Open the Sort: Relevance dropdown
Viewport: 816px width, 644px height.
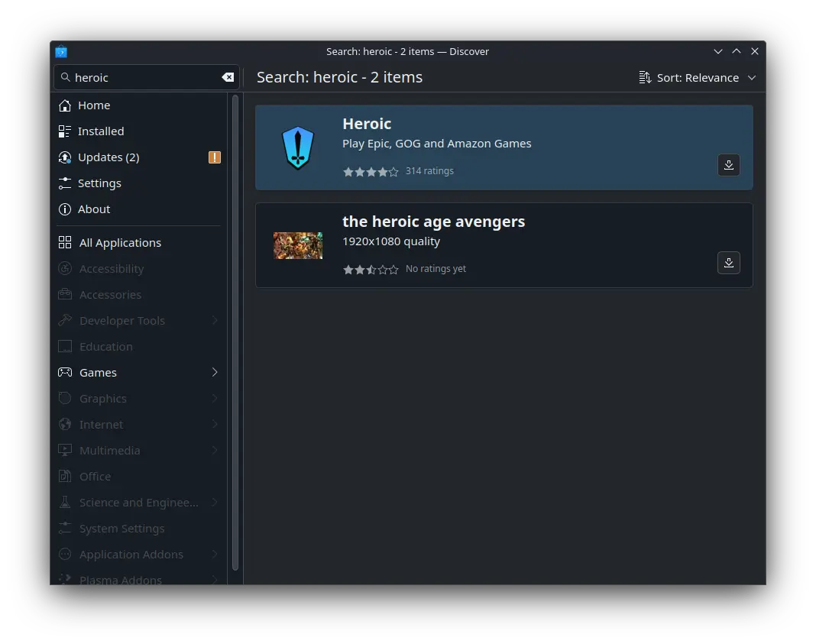(698, 77)
